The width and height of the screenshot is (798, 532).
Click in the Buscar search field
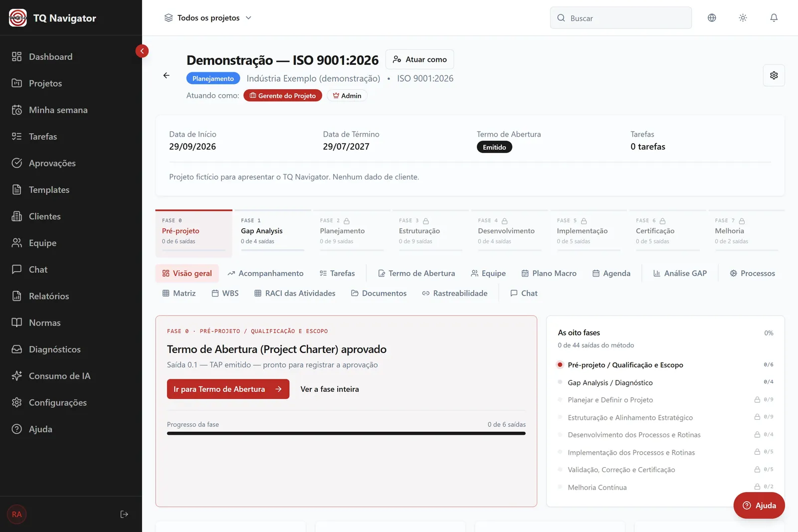(x=621, y=18)
